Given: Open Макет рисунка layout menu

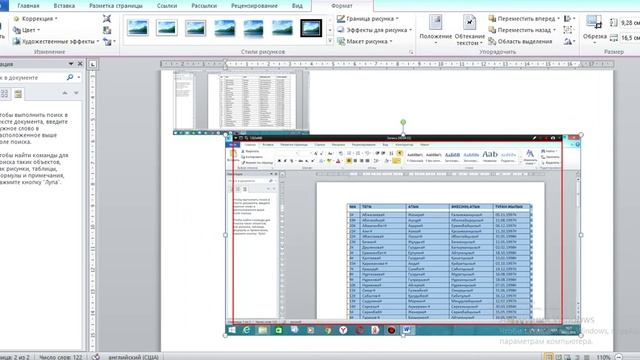Looking at the screenshot, I should click(x=364, y=41).
